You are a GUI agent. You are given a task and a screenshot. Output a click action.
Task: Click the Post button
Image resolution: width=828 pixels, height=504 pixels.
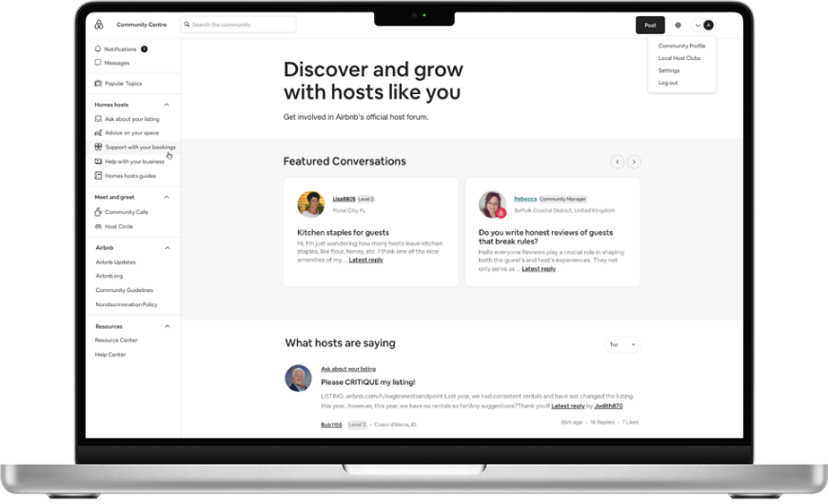point(650,25)
